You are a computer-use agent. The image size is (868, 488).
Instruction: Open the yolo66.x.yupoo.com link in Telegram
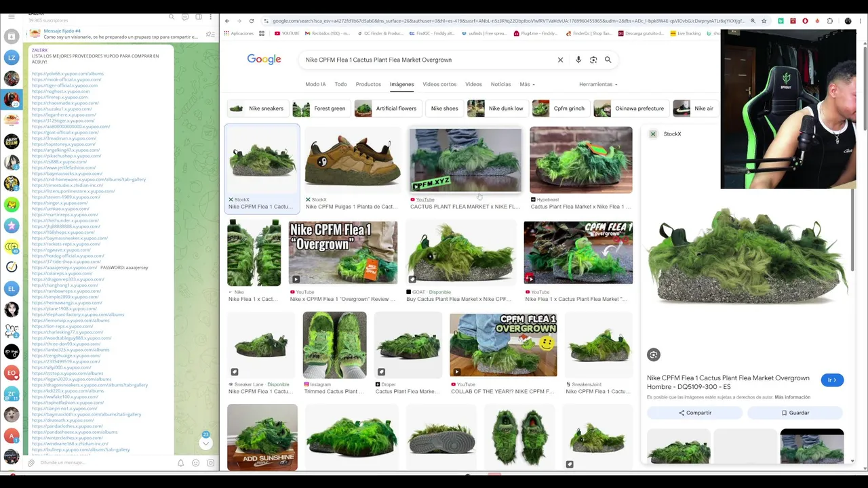click(x=67, y=73)
